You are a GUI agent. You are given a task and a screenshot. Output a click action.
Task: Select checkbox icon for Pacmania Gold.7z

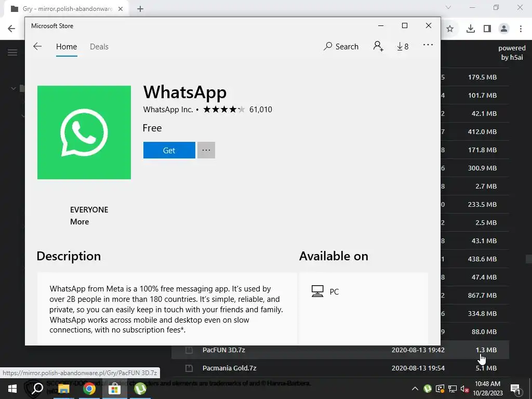point(189,368)
